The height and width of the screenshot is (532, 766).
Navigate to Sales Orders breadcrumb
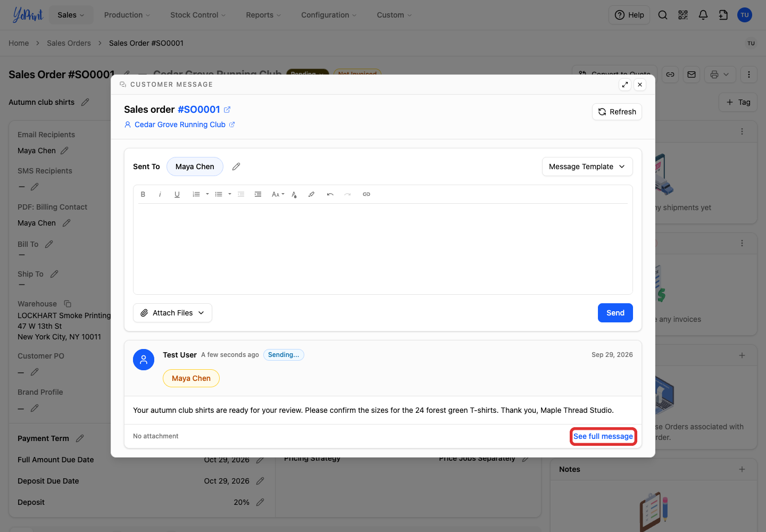pyautogui.click(x=69, y=43)
